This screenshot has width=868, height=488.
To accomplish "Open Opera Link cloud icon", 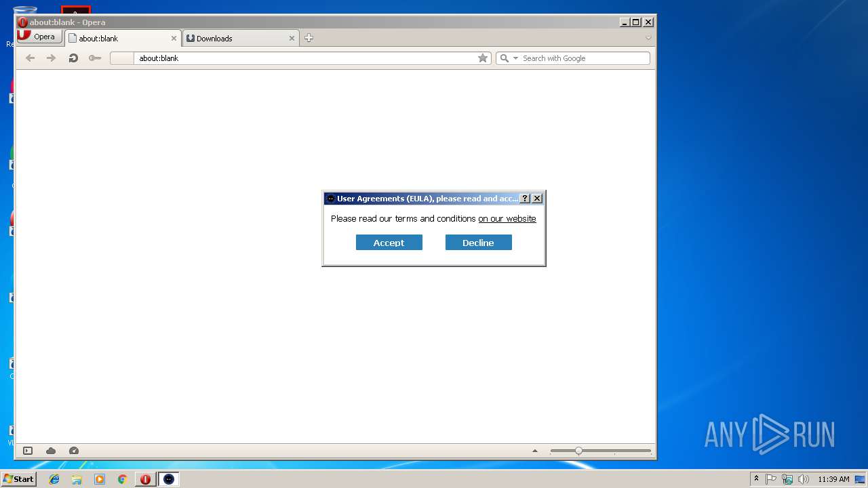I will (51, 451).
